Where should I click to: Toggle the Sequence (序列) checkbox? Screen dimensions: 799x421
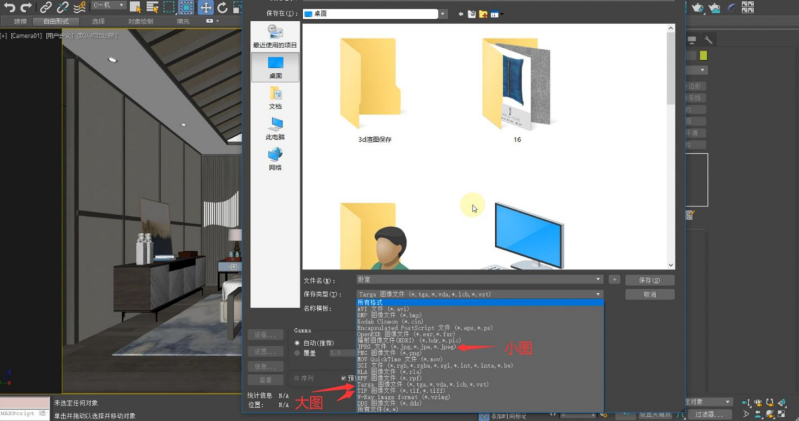pos(297,378)
